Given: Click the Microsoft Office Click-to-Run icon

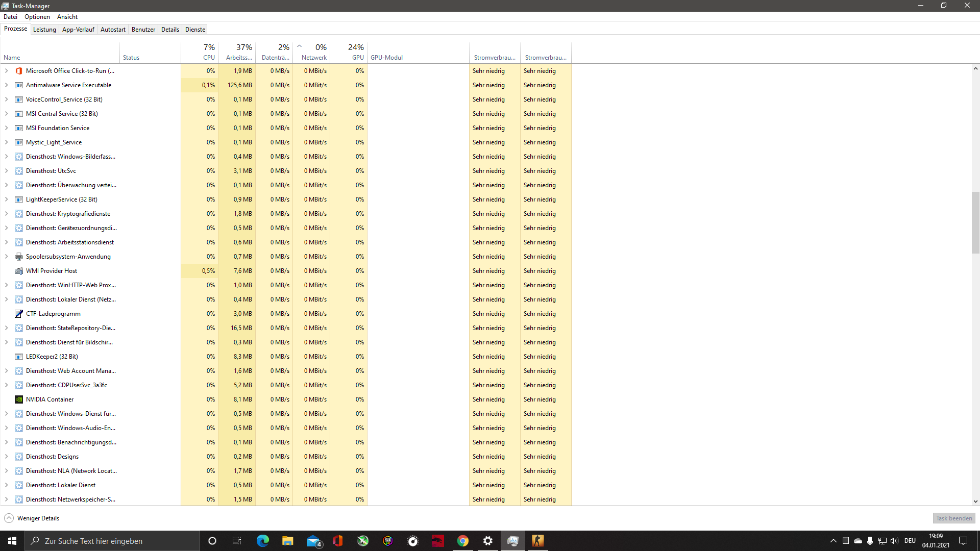Looking at the screenshot, I should [19, 70].
